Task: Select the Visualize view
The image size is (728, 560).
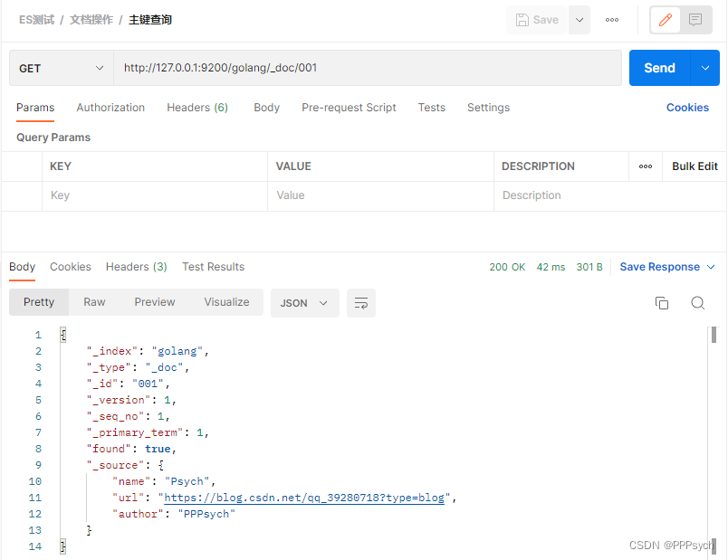Action: pos(226,302)
